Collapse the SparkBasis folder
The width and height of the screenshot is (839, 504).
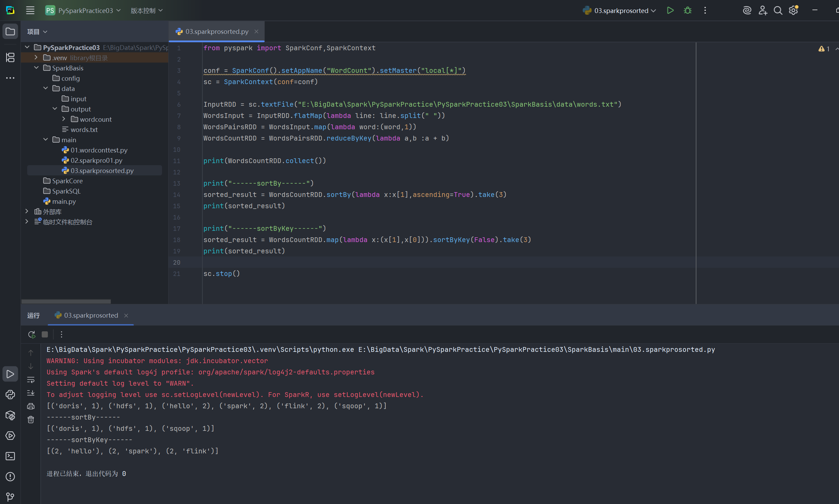click(x=36, y=68)
